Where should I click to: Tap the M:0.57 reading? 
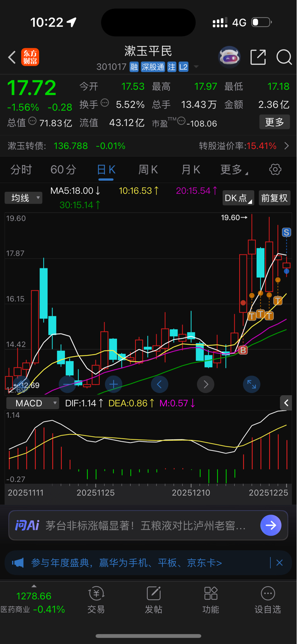click(178, 403)
